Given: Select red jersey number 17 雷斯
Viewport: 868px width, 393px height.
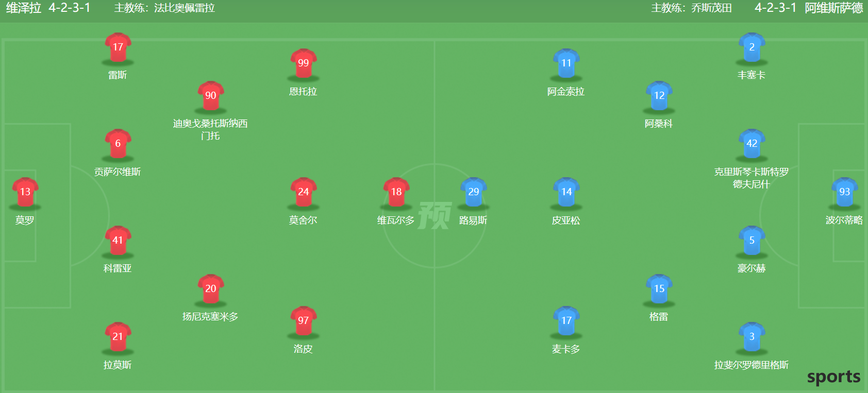Looking at the screenshot, I should pos(118,47).
